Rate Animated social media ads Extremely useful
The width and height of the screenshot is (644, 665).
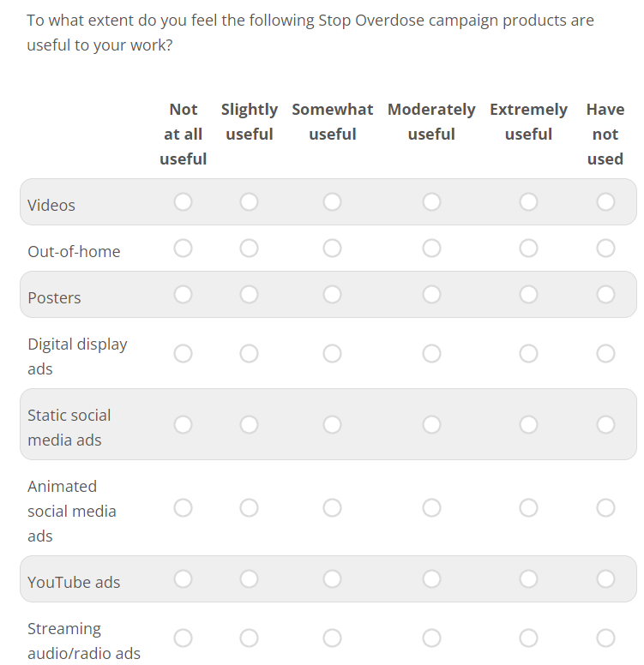click(x=528, y=508)
